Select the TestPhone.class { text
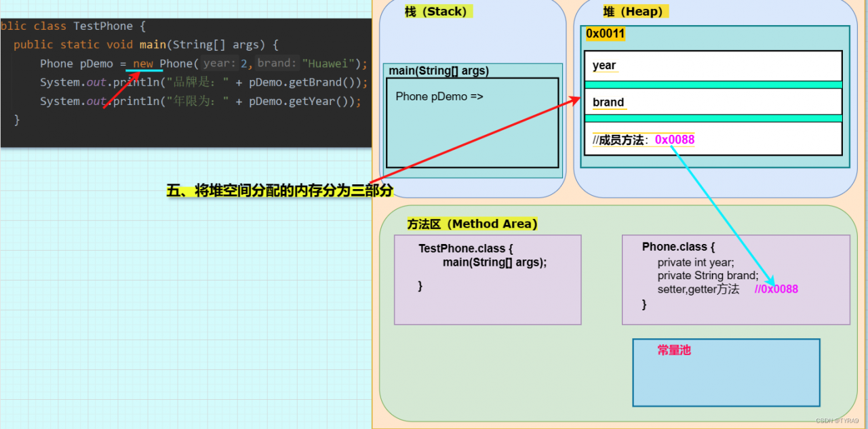This screenshot has height=429, width=868. click(x=466, y=249)
